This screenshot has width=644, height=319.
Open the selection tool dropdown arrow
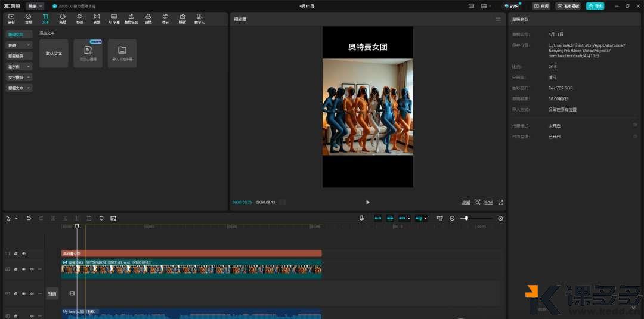tap(16, 219)
